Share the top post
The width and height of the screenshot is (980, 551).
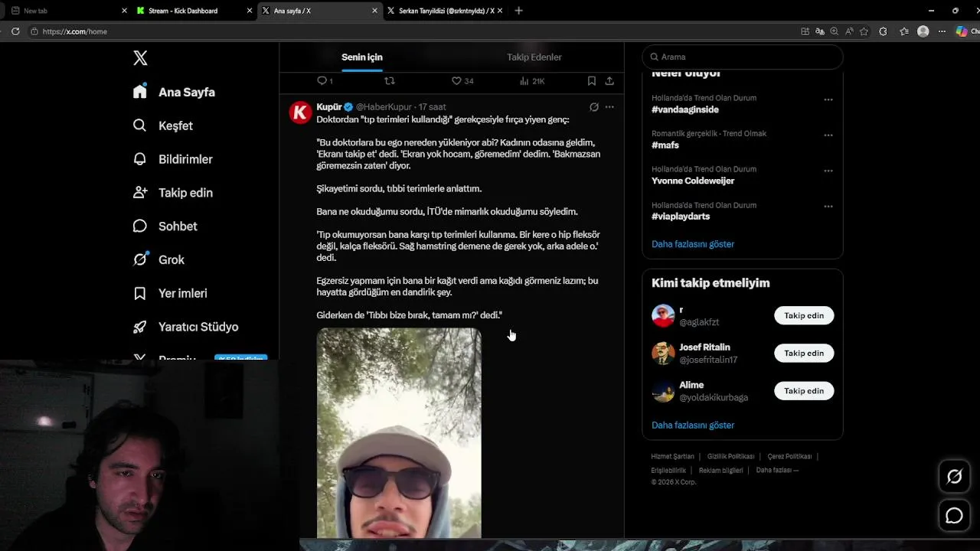(609, 80)
